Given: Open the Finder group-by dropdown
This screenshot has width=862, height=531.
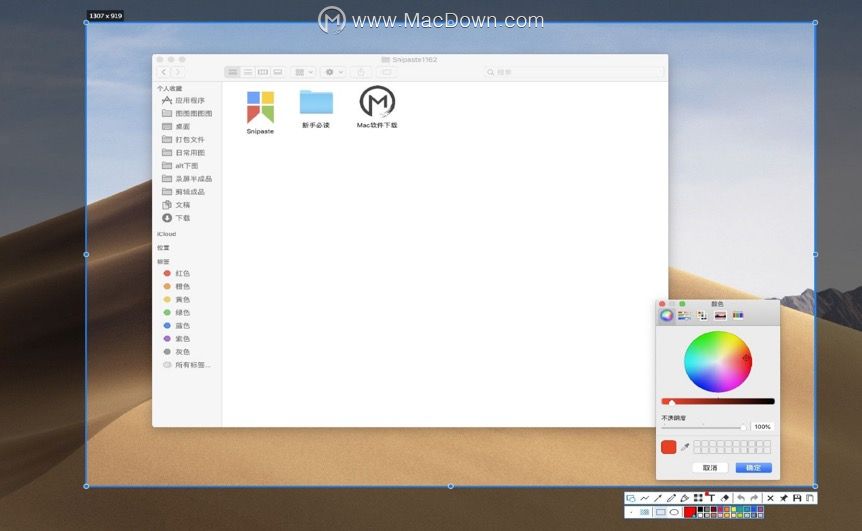Looking at the screenshot, I should 304,72.
